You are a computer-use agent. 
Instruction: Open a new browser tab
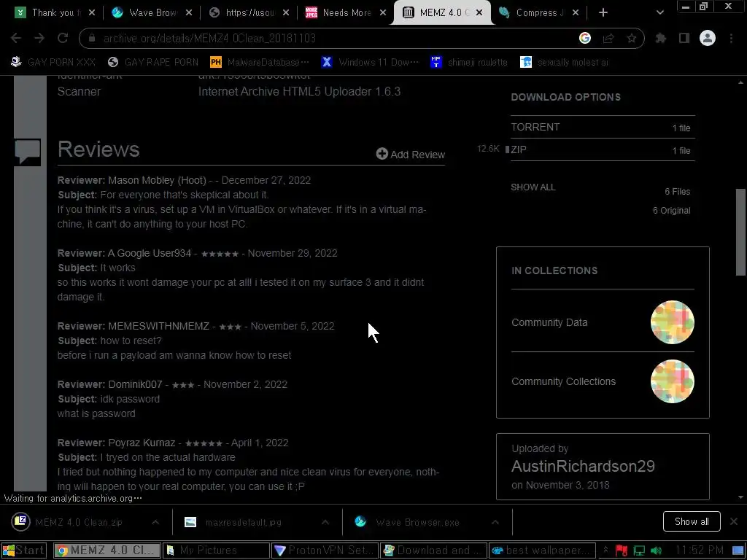[603, 12]
